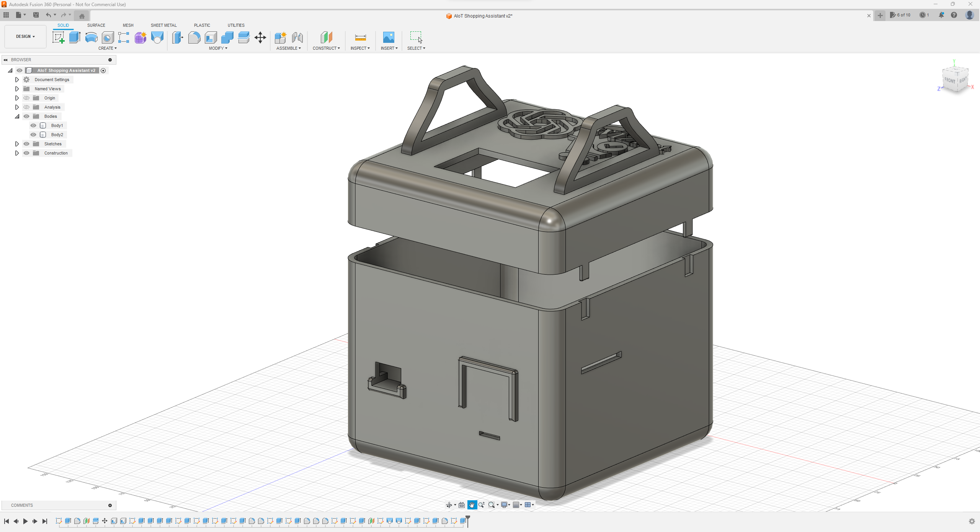Expand the Construction tree node
Viewport: 980px width, 532px height.
[16, 153]
